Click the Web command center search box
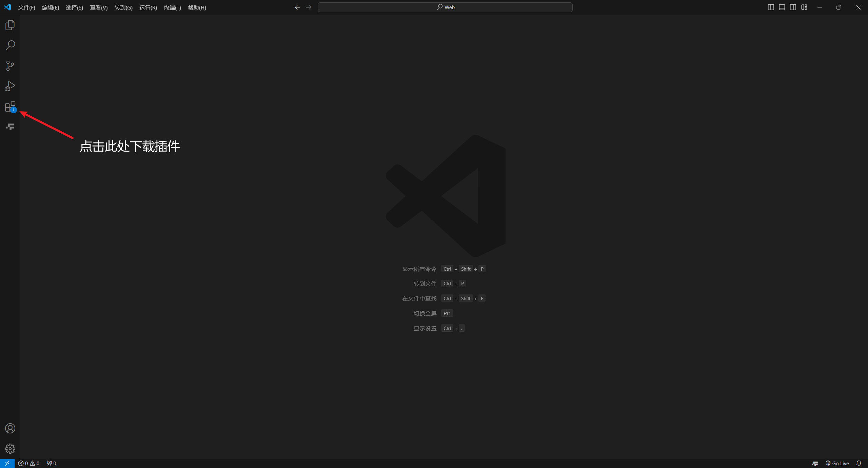Viewport: 868px width, 468px height. [445, 7]
